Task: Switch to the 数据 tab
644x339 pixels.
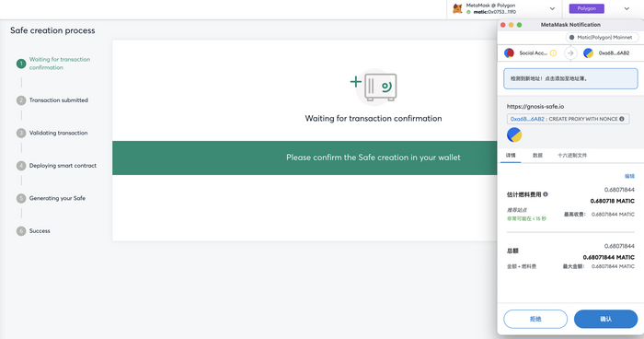Action: (x=537, y=156)
